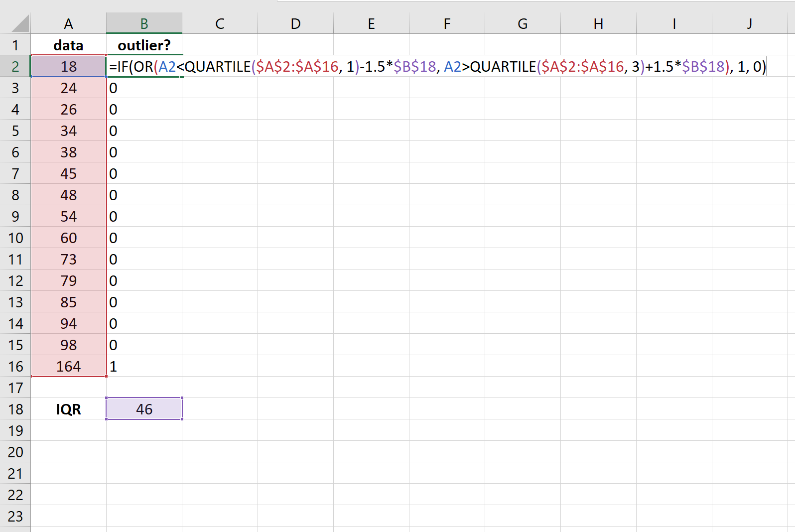Click the IQR value cell showing 46
Screen dimensions: 795x532
(144, 409)
